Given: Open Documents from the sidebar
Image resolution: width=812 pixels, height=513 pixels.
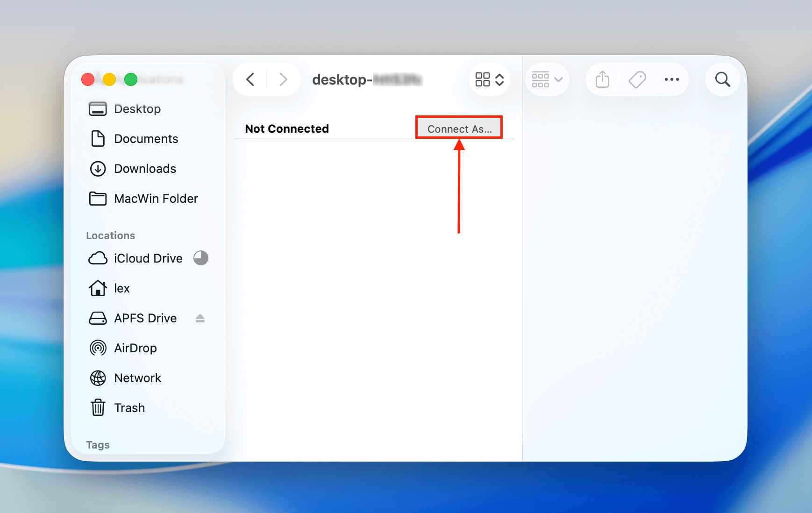Looking at the screenshot, I should tap(146, 139).
